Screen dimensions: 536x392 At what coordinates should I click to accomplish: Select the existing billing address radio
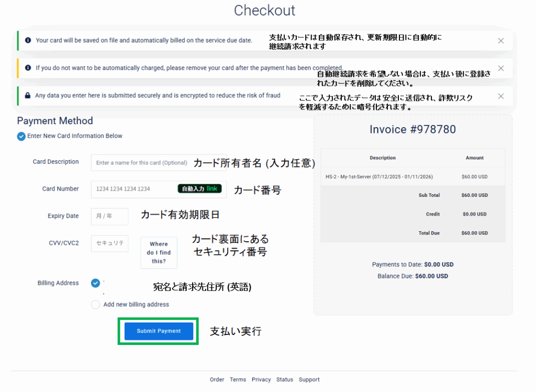95,283
